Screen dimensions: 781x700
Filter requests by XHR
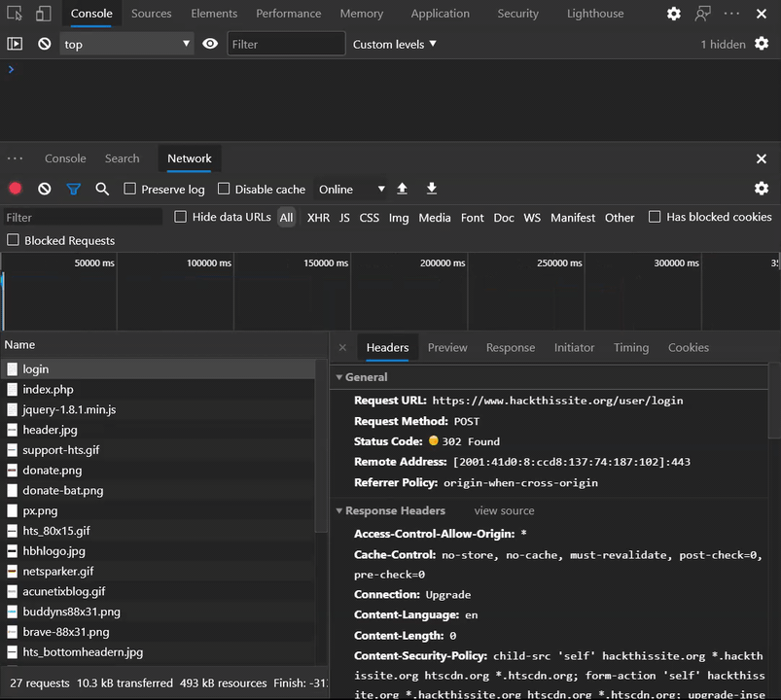[x=318, y=218]
